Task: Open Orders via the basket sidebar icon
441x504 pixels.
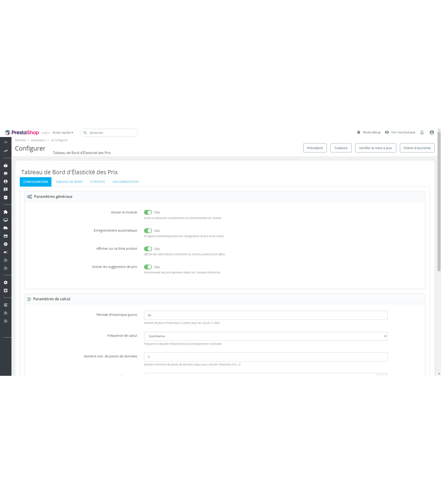Action: (x=6, y=165)
